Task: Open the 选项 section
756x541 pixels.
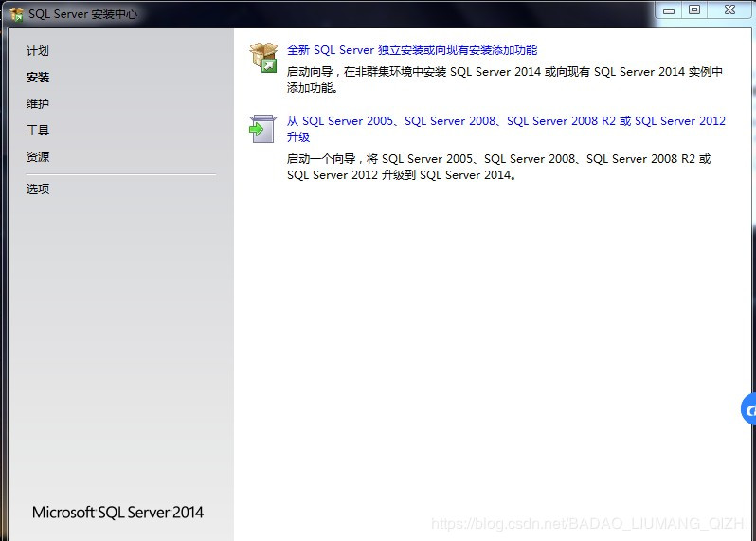Action: click(x=38, y=189)
